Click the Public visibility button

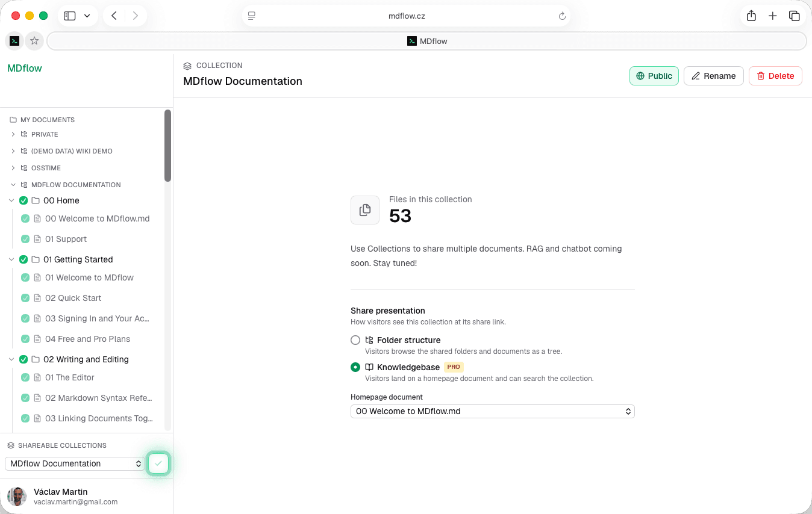[x=654, y=76]
